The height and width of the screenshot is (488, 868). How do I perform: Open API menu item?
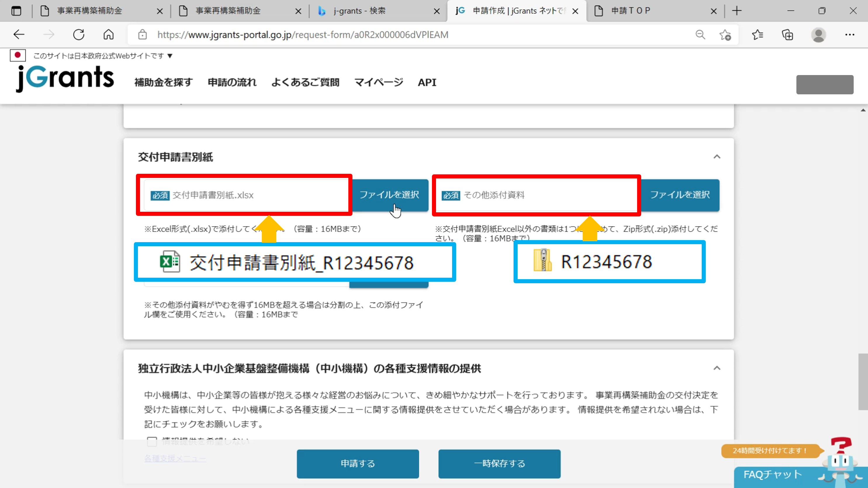point(427,82)
